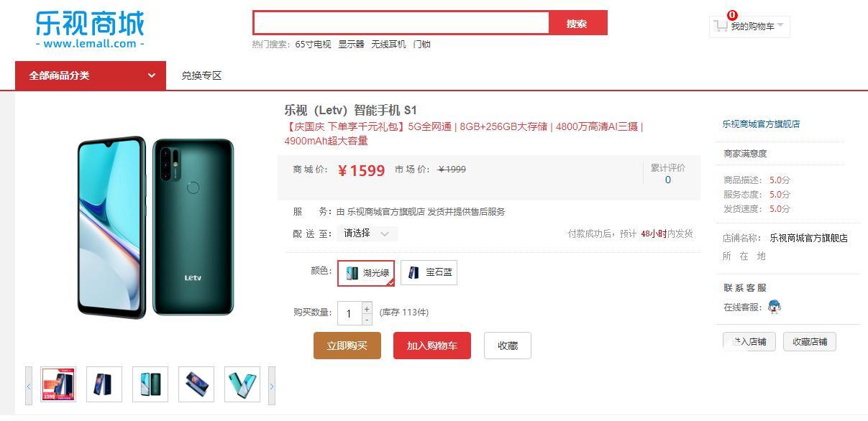Click hot search link 65寸电视
Image resolution: width=868 pixels, height=421 pixels.
point(313,45)
